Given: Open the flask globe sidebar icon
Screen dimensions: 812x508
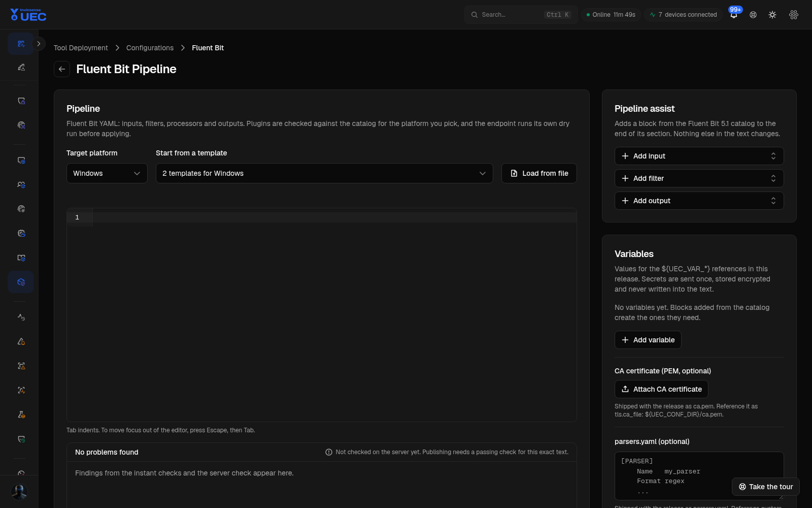Looking at the screenshot, I should pyautogui.click(x=21, y=415).
